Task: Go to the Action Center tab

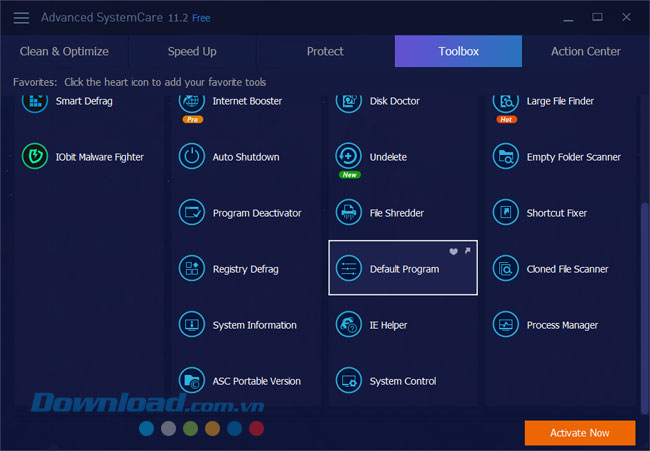Action: (586, 51)
